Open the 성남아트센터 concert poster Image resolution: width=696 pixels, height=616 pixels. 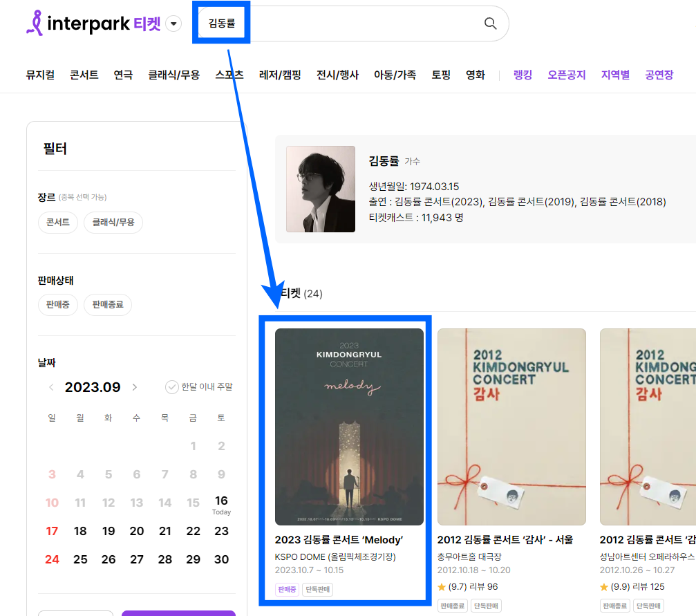point(648,427)
